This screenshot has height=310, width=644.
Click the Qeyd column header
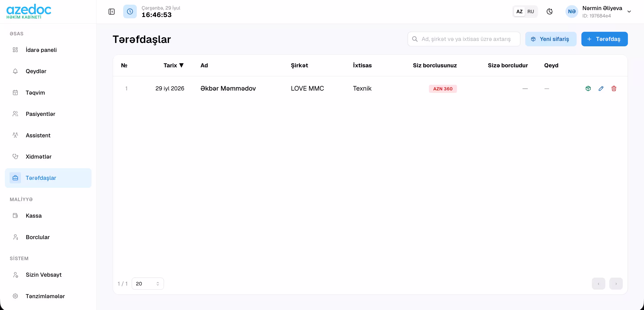(x=551, y=66)
